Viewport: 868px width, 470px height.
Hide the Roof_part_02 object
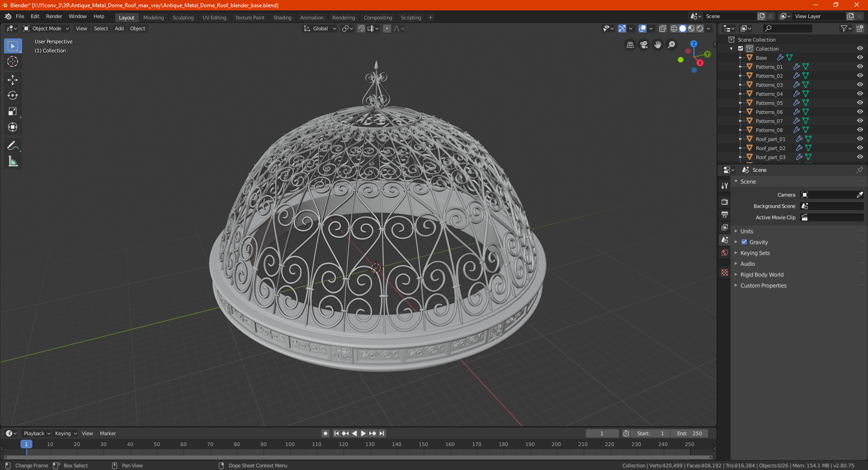coord(860,148)
